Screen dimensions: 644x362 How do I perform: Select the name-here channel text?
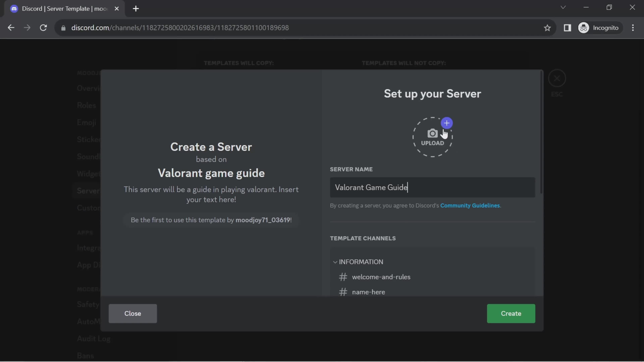pyautogui.click(x=368, y=292)
